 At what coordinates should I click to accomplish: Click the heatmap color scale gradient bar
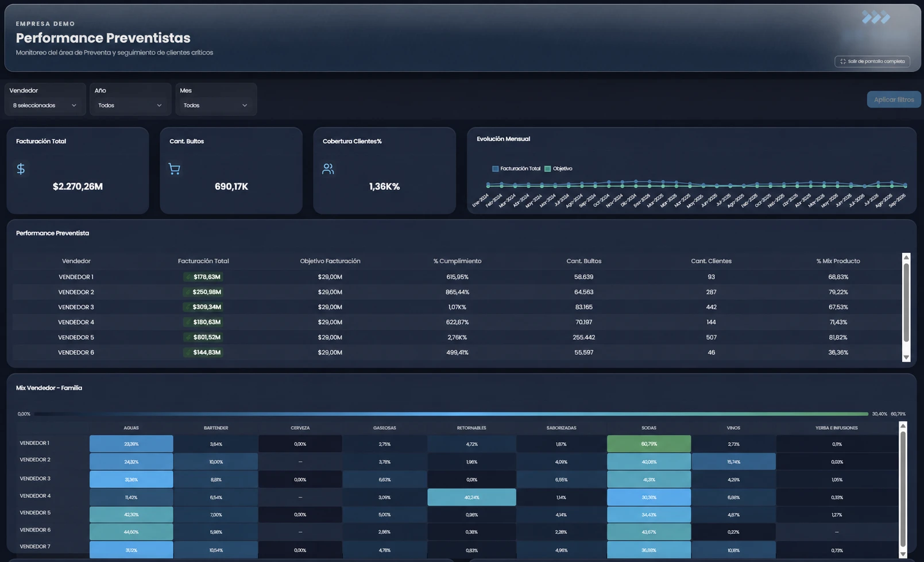451,414
